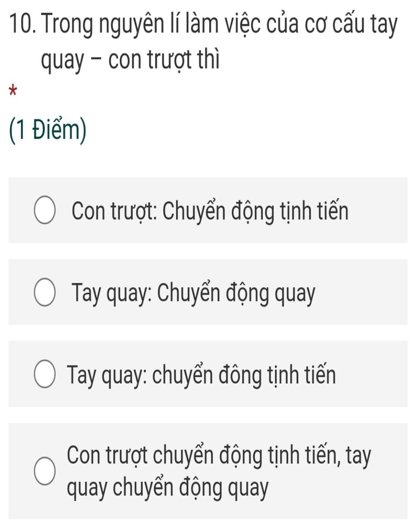Viewport: 420px width, 525px height.
Task: Click blank area right of 'quay chuyển động quay'
Action: coord(338,489)
